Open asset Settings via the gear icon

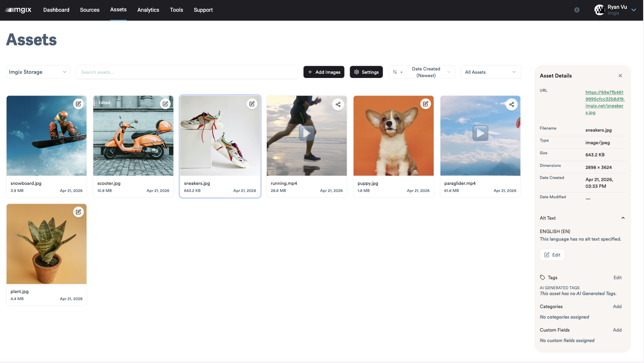(x=366, y=72)
